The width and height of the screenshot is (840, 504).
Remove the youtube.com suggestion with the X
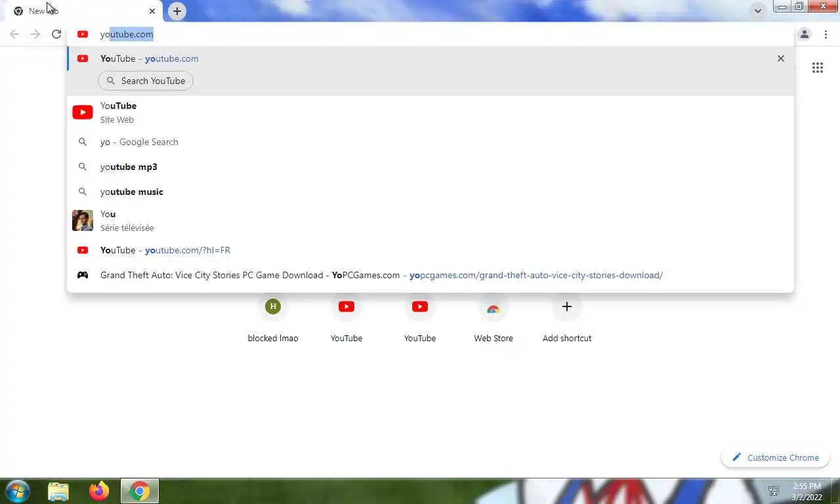coord(781,58)
